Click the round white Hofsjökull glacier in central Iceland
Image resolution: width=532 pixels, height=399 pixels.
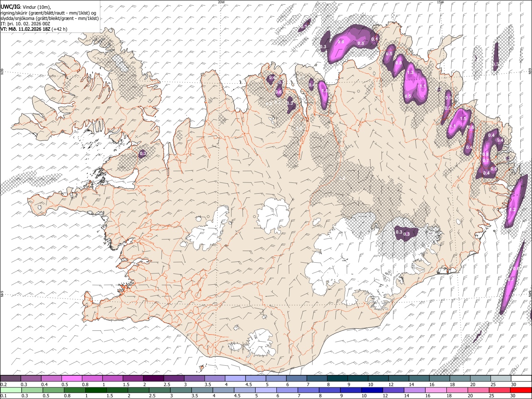point(273,215)
